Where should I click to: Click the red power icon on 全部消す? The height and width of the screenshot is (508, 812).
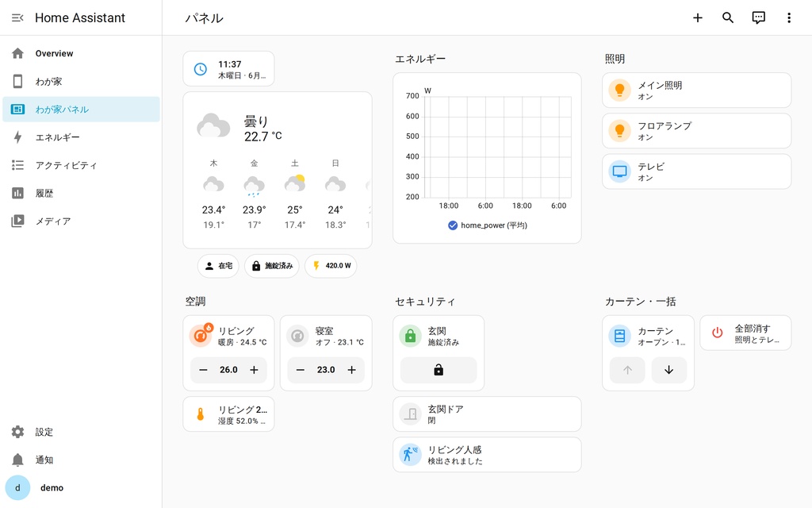click(x=717, y=333)
